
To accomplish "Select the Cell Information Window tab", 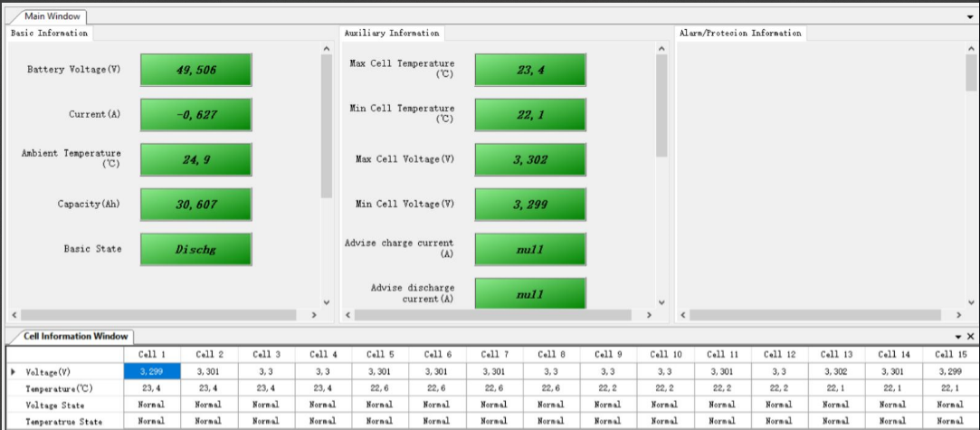I will pos(76,336).
